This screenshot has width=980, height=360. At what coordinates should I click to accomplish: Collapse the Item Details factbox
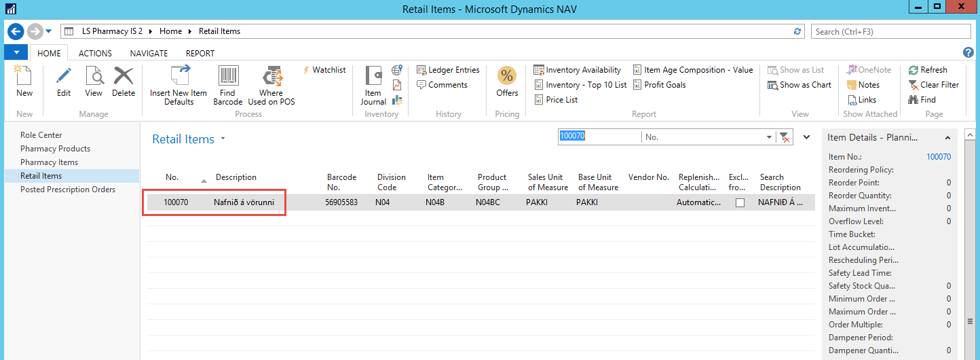(x=947, y=138)
